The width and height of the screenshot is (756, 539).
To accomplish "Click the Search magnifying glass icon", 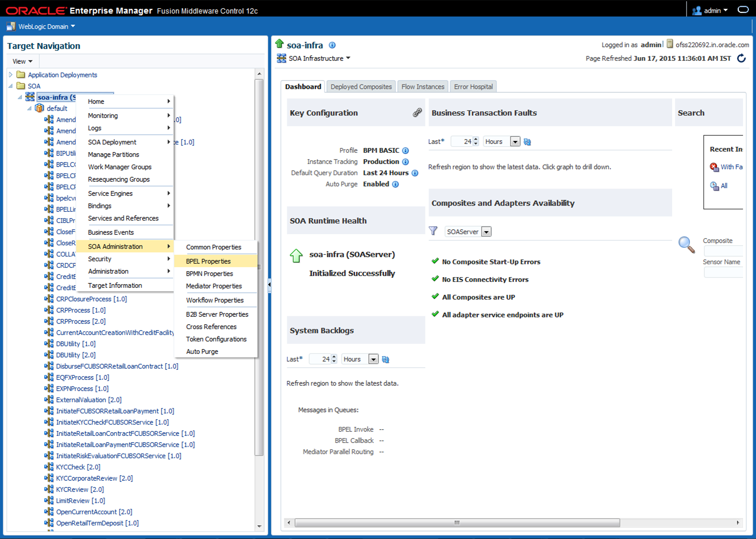I will pyautogui.click(x=686, y=244).
